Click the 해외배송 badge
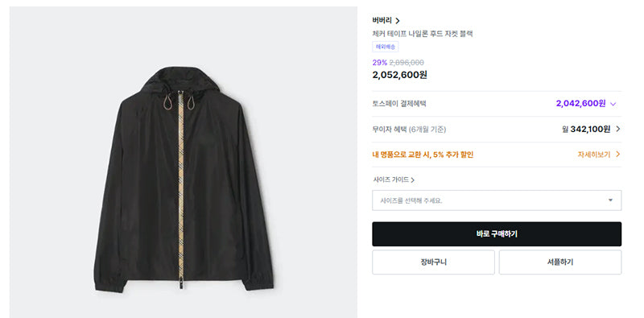 point(386,47)
